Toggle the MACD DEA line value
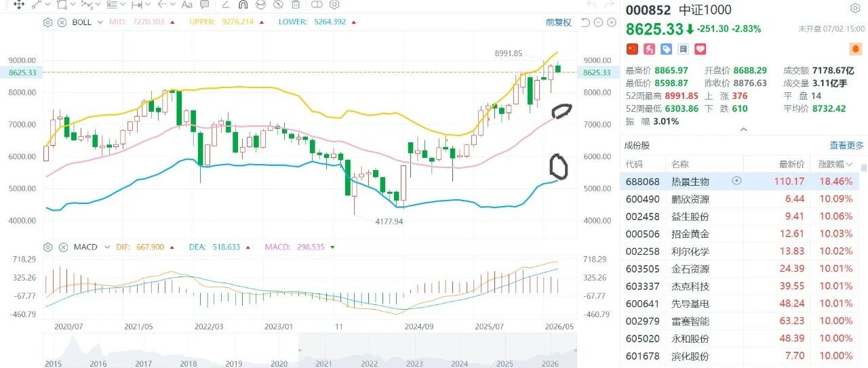 (214, 247)
